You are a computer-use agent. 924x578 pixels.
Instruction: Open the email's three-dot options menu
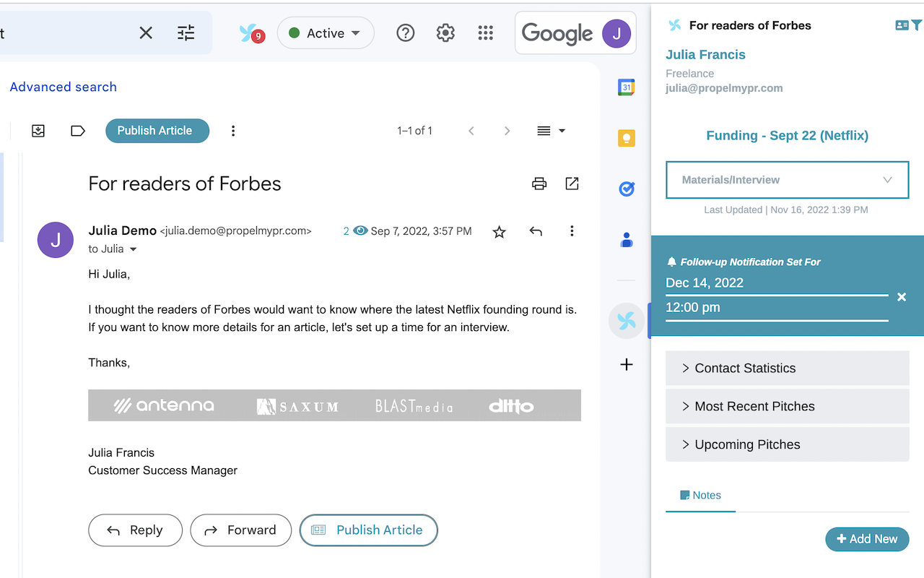572,231
